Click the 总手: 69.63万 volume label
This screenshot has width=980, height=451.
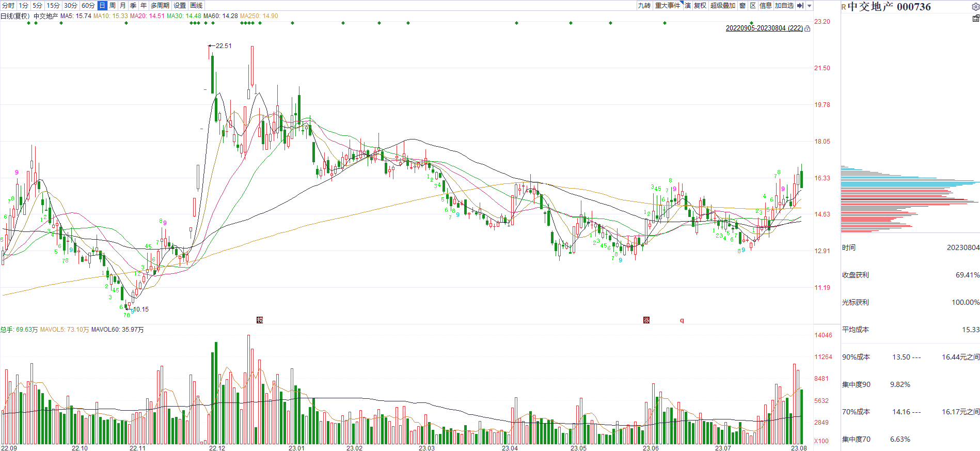19,330
